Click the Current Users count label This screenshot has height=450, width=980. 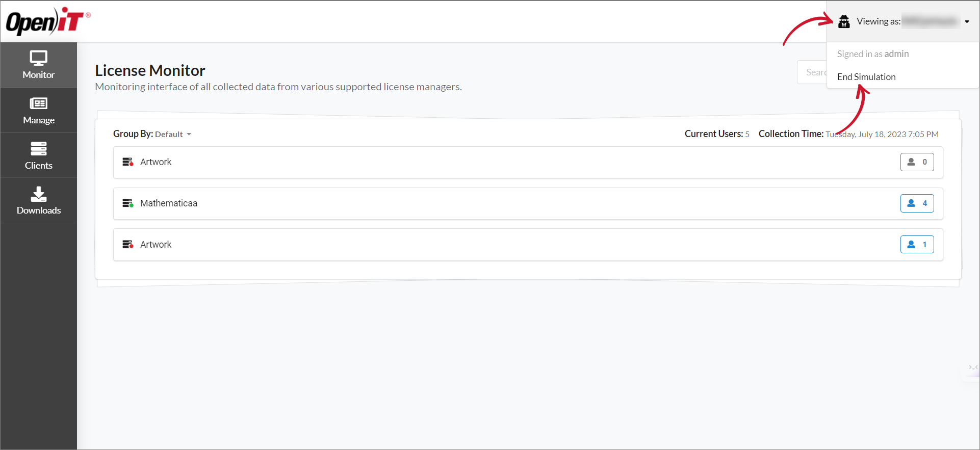(717, 134)
